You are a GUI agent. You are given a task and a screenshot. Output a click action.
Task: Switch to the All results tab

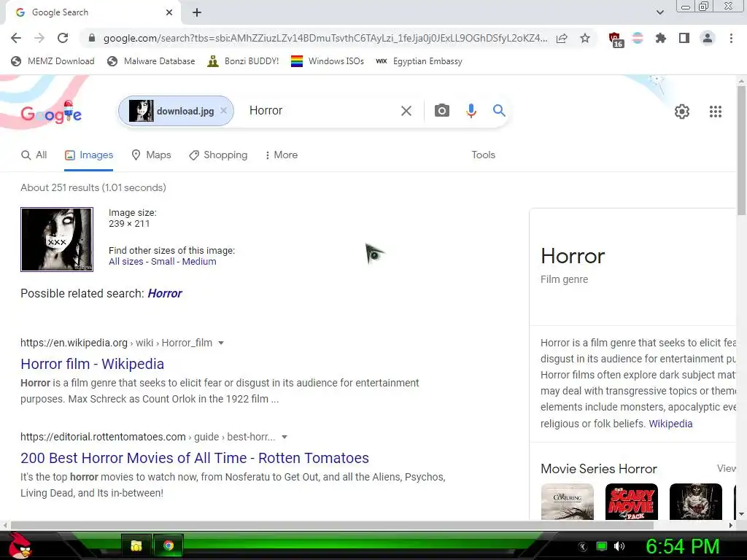34,155
